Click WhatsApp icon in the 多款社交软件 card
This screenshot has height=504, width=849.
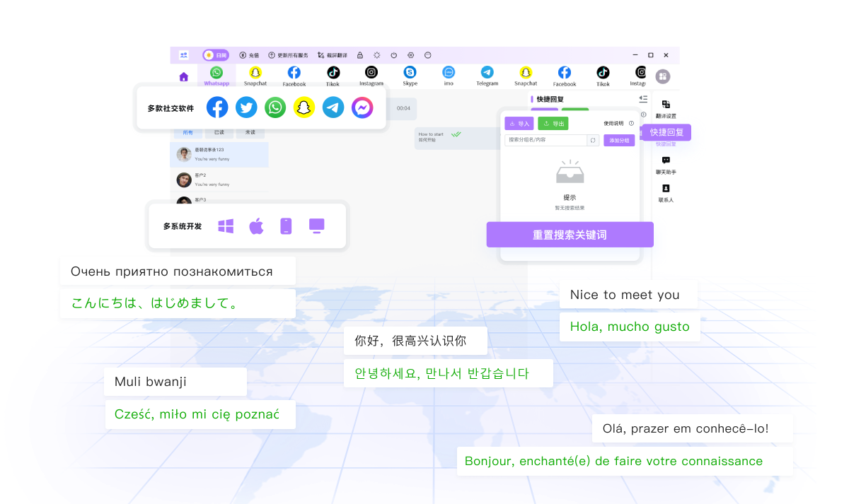[275, 107]
